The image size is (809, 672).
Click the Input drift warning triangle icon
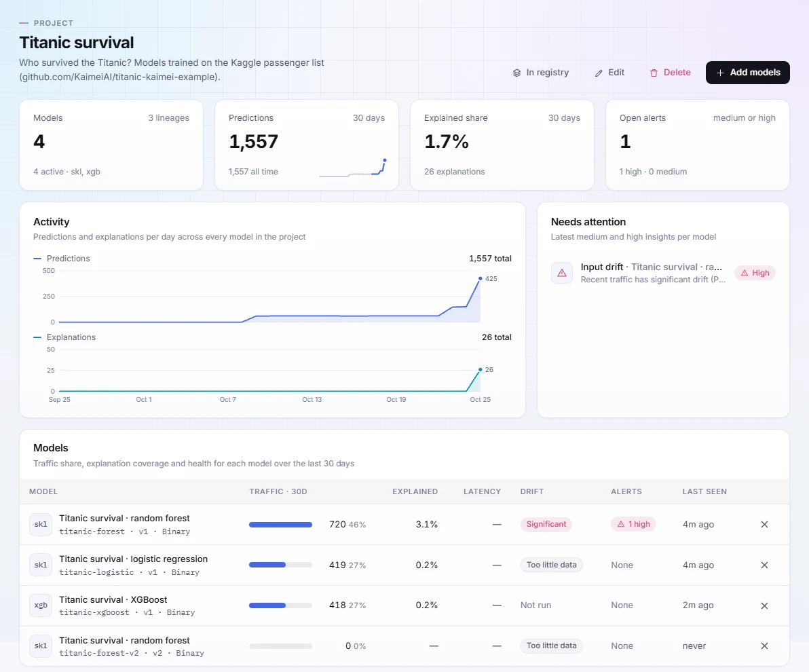[x=562, y=273]
